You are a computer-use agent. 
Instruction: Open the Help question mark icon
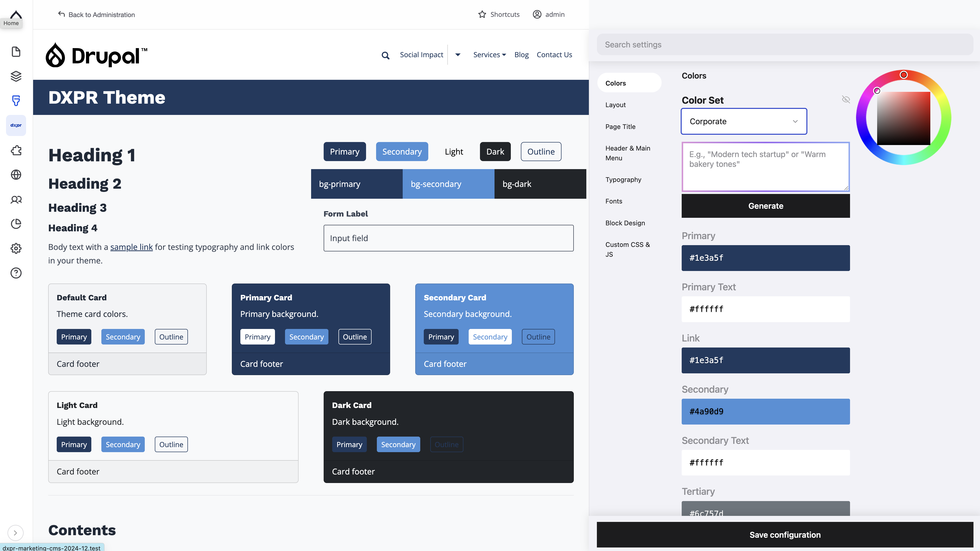coord(16,273)
